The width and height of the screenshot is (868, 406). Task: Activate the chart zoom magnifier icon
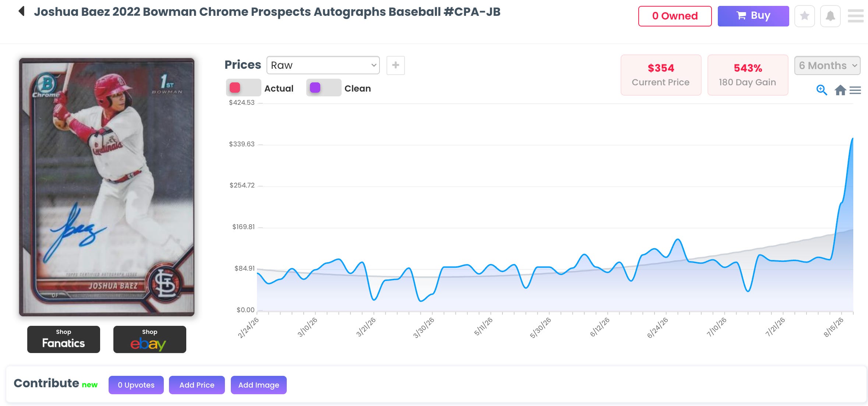822,90
